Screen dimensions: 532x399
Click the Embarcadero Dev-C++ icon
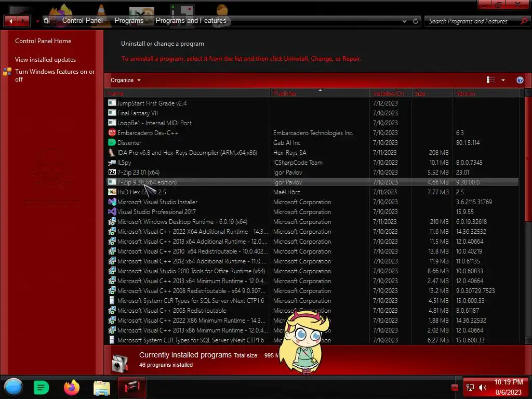tap(112, 132)
